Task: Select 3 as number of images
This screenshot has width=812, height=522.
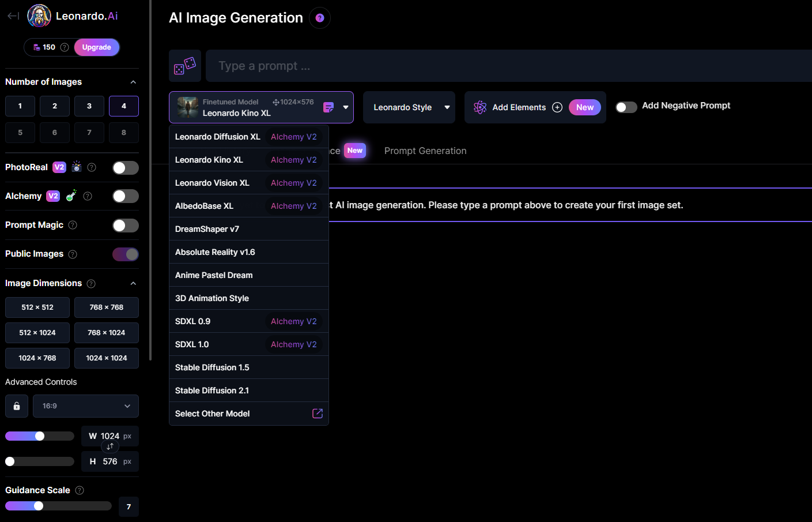Action: tap(89, 106)
